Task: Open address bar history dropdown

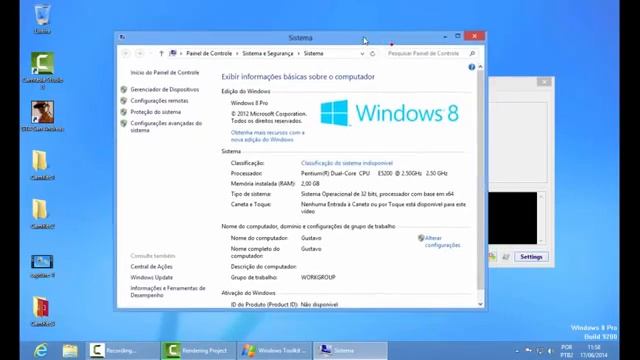Action: tap(362, 53)
